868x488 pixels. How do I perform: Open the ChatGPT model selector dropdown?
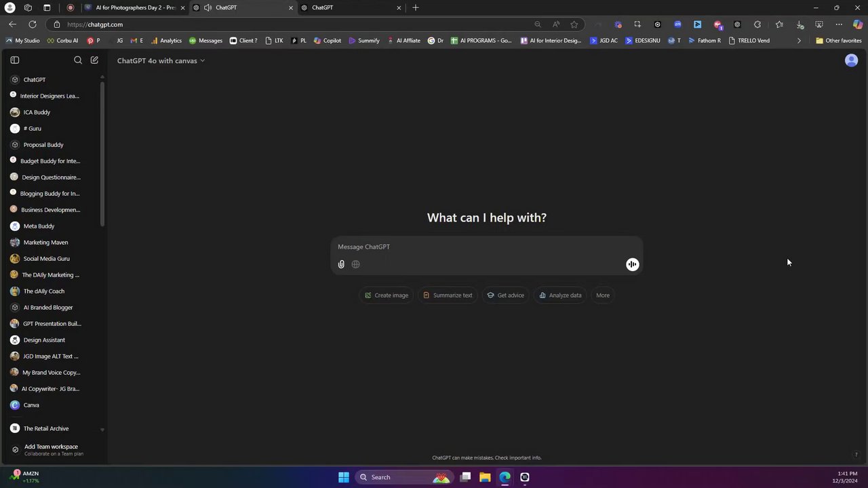[x=161, y=61]
